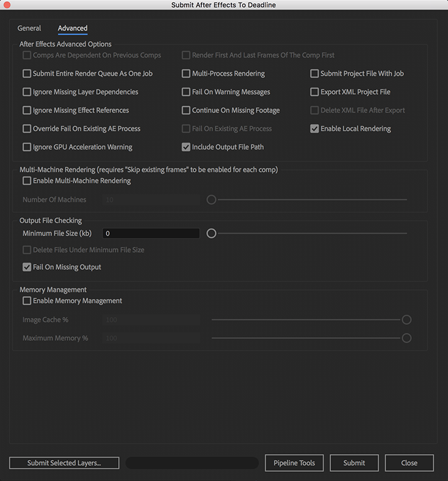Uncheck Enable Local Rendering

(x=315, y=129)
